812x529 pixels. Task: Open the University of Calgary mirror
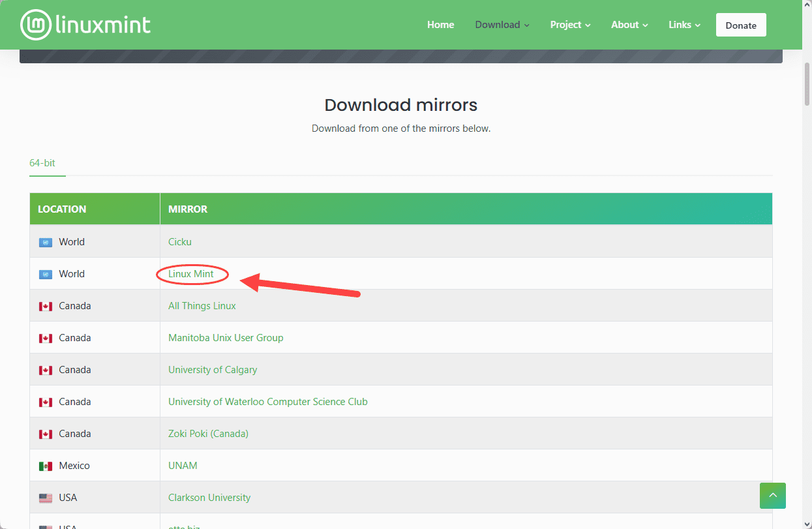213,370
